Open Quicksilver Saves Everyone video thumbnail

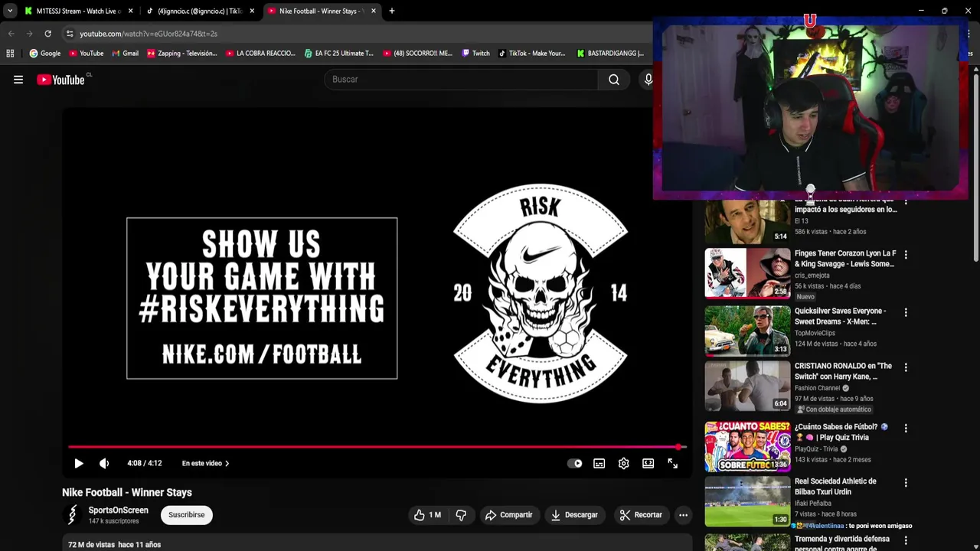click(x=747, y=331)
